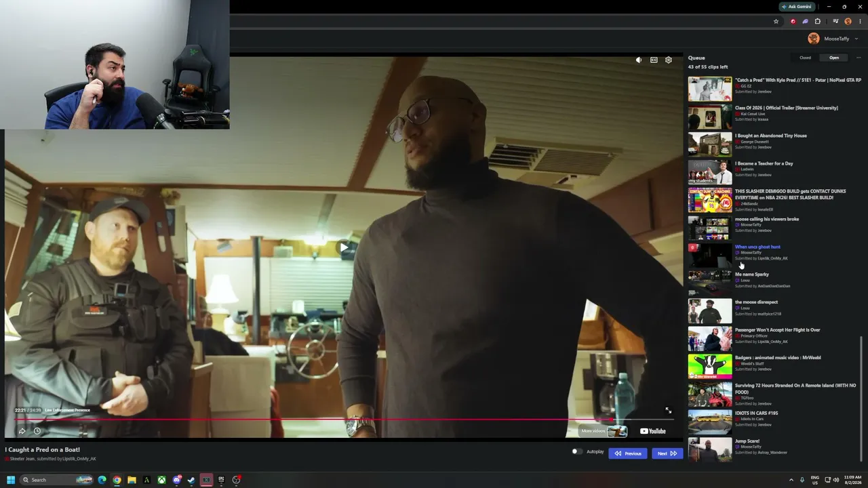
Task: Open the browser media controls icon
Action: [835, 22]
